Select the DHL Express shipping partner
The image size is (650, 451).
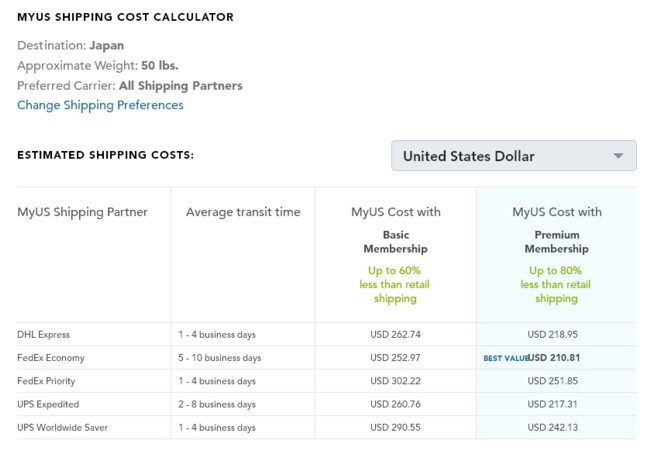44,334
